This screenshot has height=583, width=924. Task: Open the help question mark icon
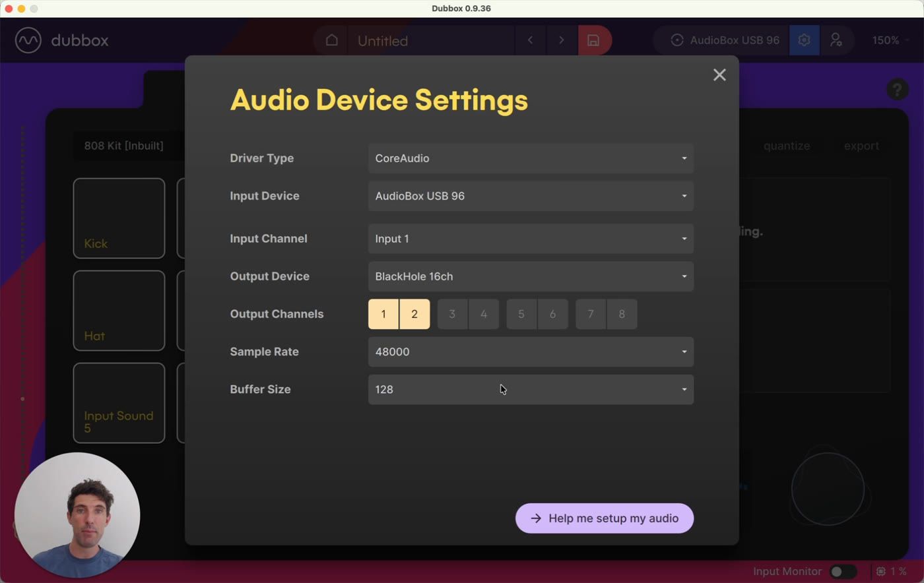coord(897,89)
